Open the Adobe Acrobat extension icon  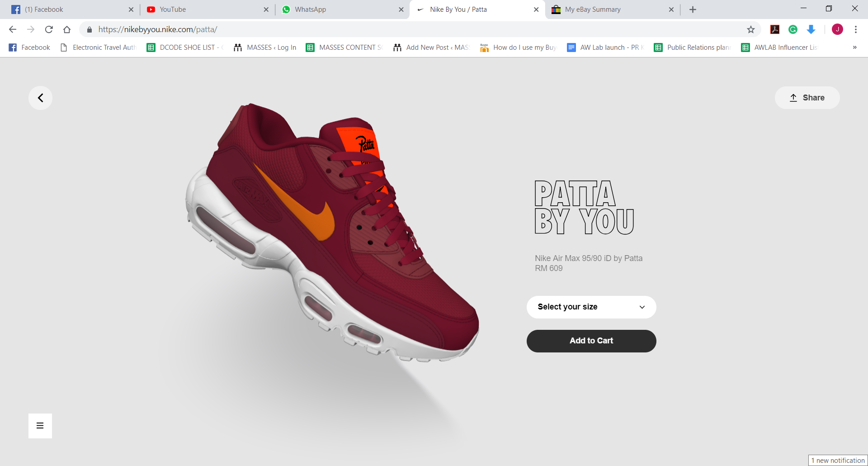click(774, 29)
